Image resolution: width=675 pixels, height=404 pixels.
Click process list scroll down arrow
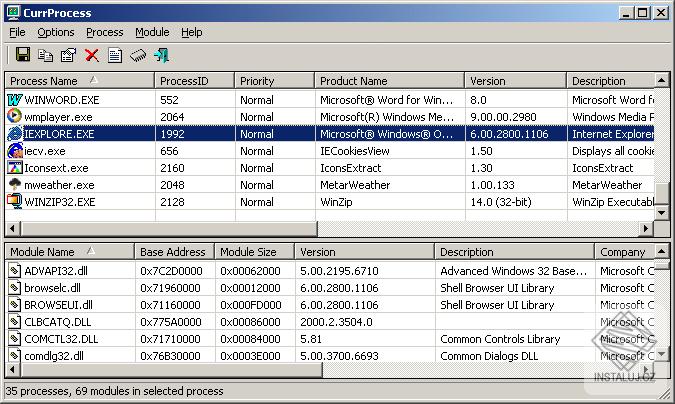661,213
